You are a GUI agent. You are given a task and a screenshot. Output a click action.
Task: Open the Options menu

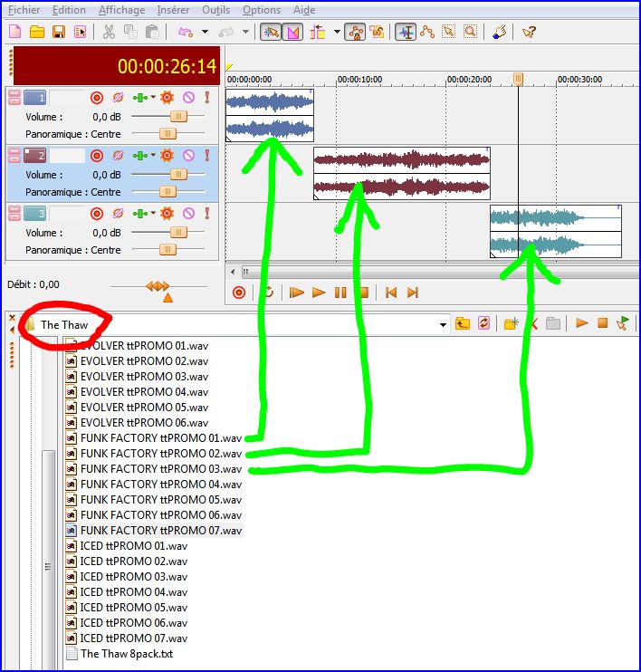(262, 10)
